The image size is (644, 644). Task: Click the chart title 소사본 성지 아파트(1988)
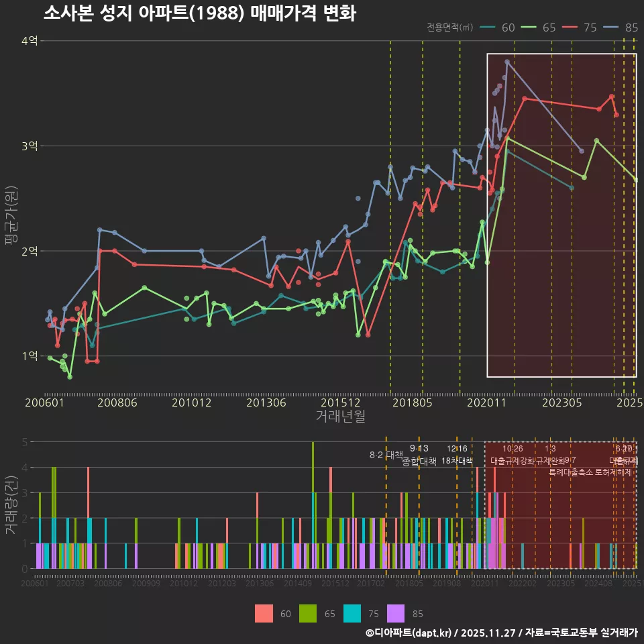pos(200,13)
